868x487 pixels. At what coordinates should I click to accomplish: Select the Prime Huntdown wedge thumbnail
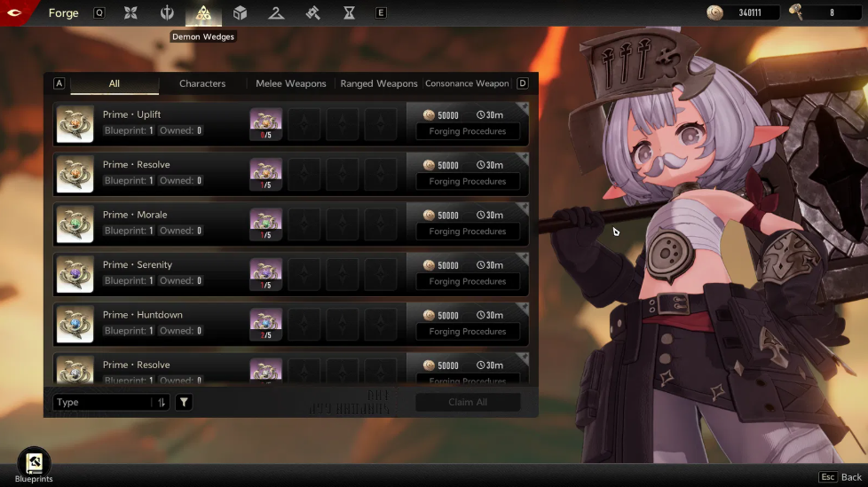click(75, 325)
